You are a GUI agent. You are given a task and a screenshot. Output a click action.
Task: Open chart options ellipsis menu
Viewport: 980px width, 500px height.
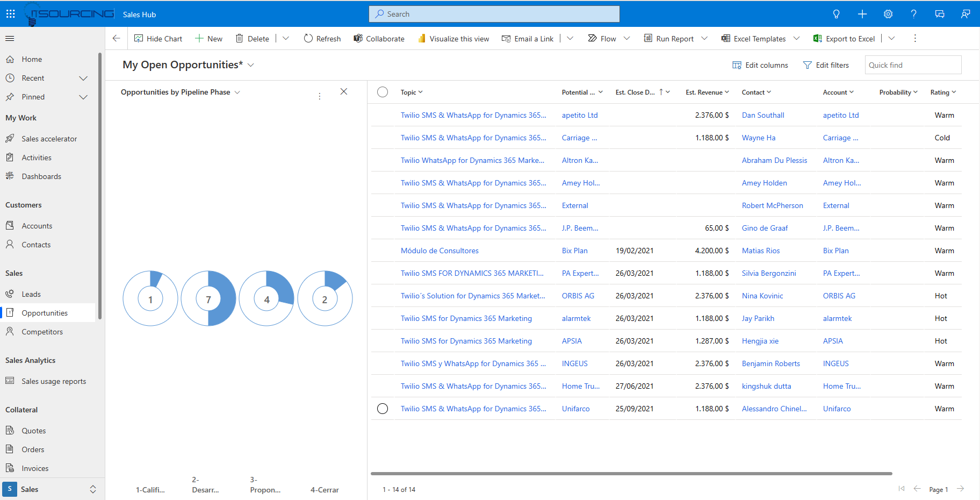(x=320, y=96)
